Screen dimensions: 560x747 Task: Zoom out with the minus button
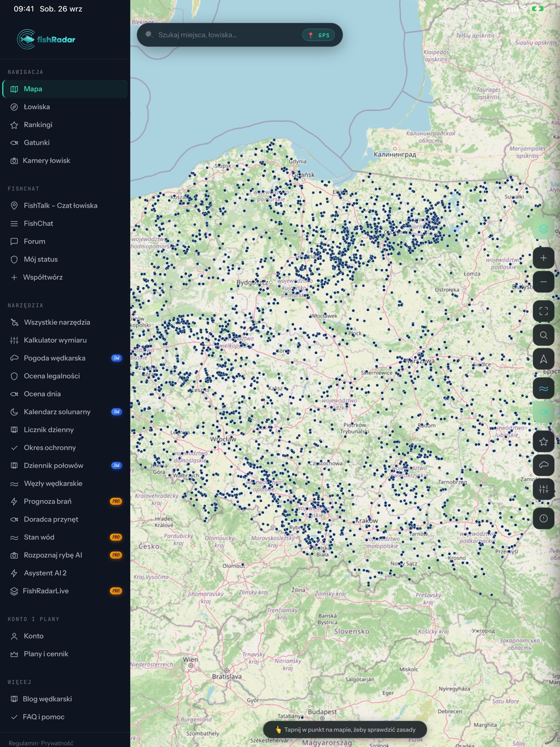(x=544, y=282)
